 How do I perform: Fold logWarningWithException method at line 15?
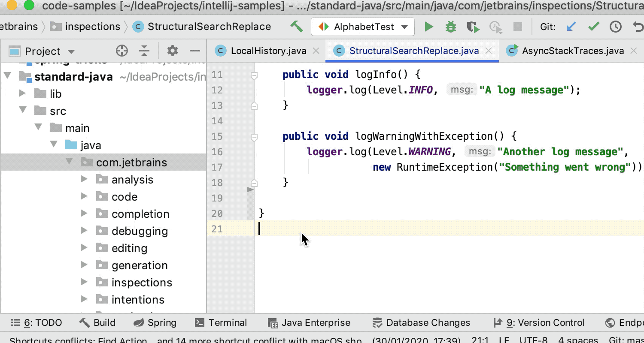point(254,137)
